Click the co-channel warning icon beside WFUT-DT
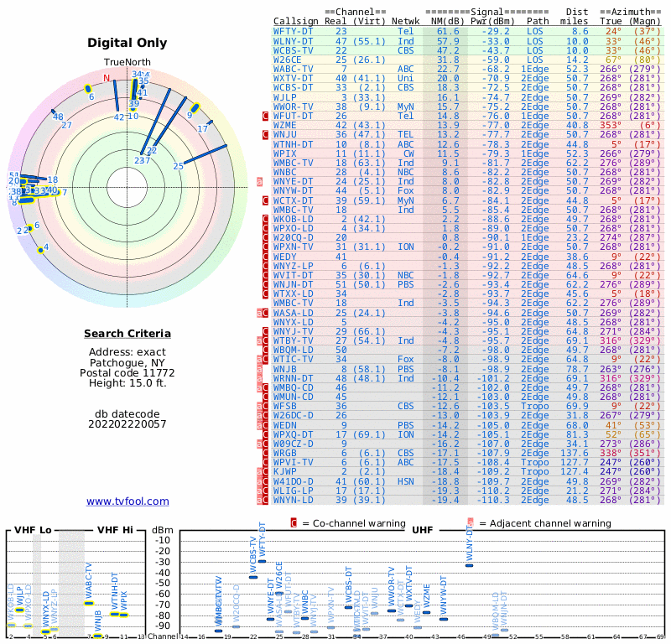 [265, 116]
